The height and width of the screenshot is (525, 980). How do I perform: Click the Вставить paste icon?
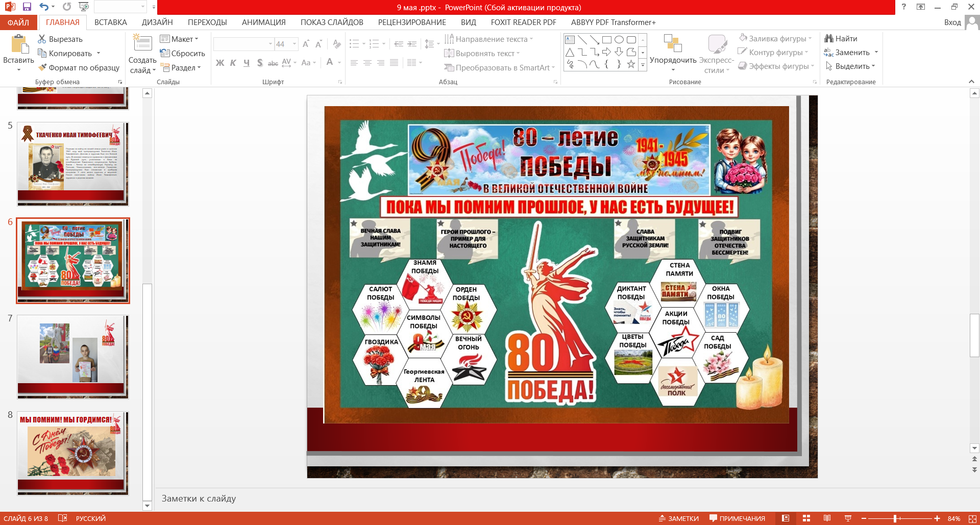click(19, 44)
